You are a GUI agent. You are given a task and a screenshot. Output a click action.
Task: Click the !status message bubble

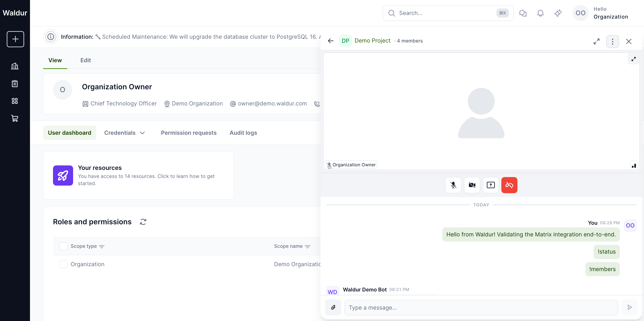[606, 252]
